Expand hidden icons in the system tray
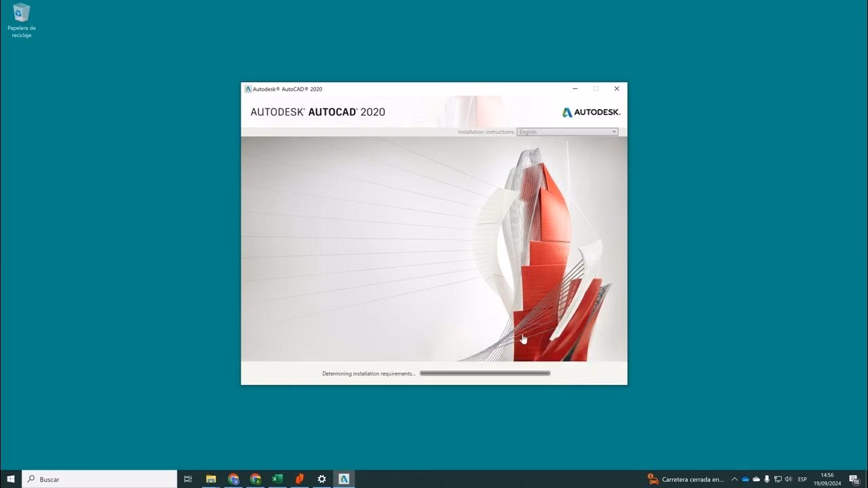 tap(734, 479)
